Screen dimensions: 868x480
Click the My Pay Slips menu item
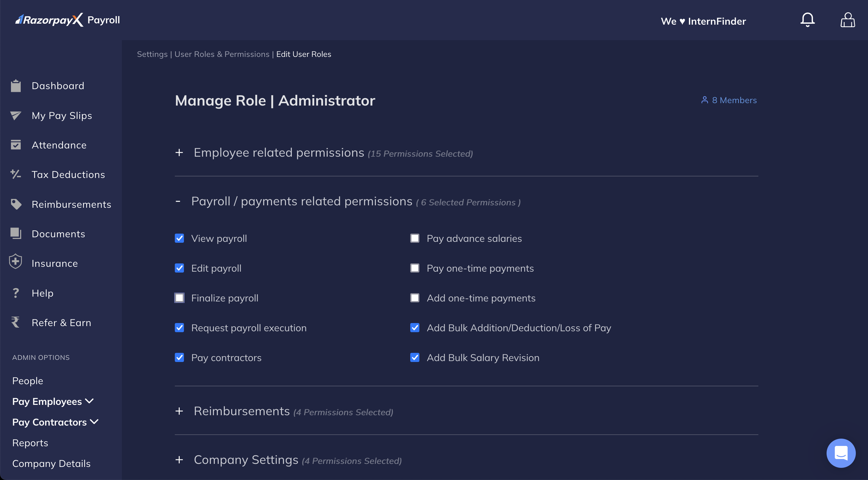pos(62,115)
